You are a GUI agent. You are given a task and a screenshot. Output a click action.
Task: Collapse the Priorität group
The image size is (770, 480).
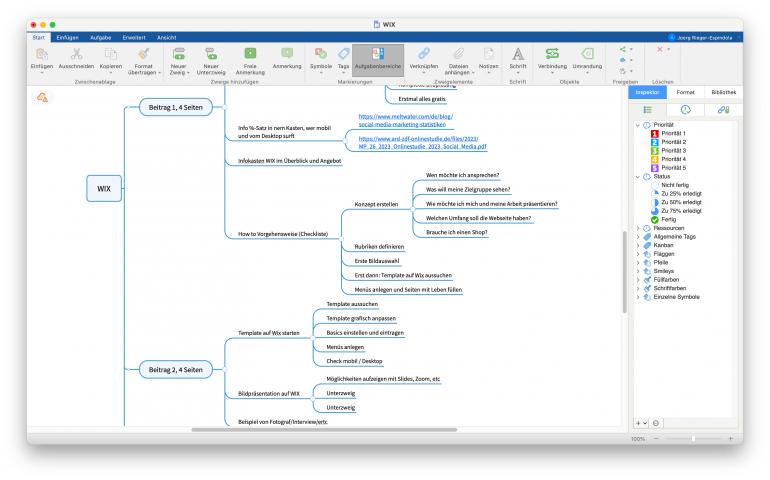(638, 125)
